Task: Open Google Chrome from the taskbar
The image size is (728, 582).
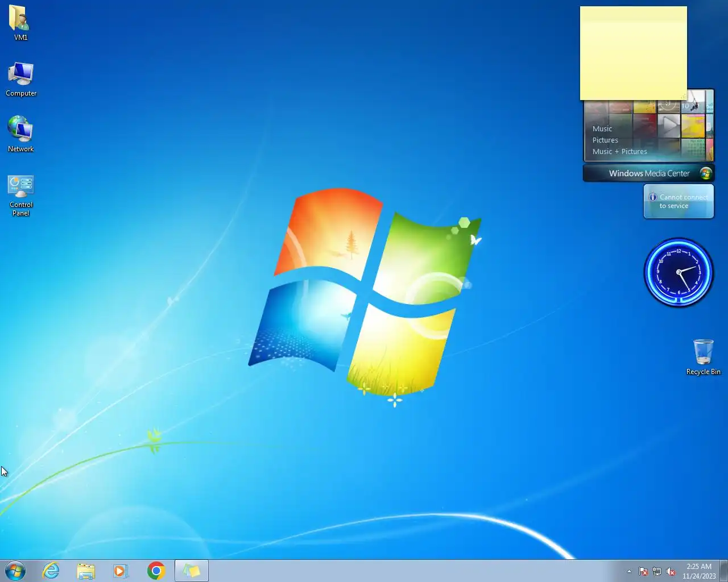Action: pyautogui.click(x=156, y=571)
